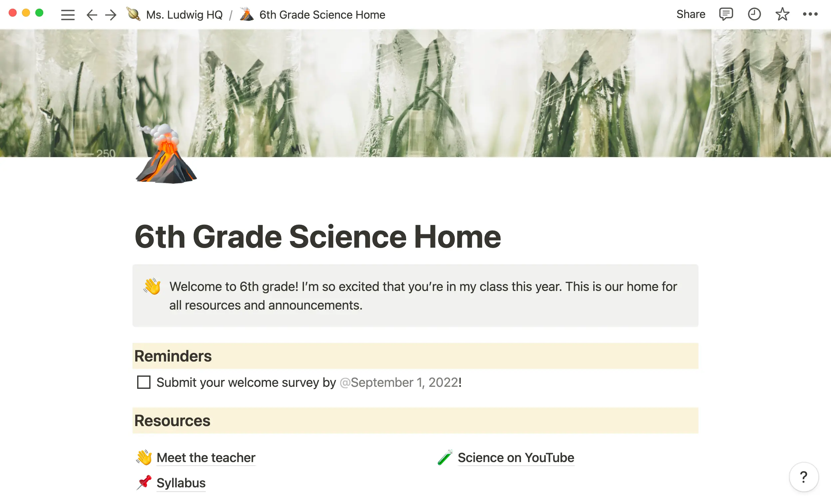Open the more options menu with three dots

[x=810, y=14]
